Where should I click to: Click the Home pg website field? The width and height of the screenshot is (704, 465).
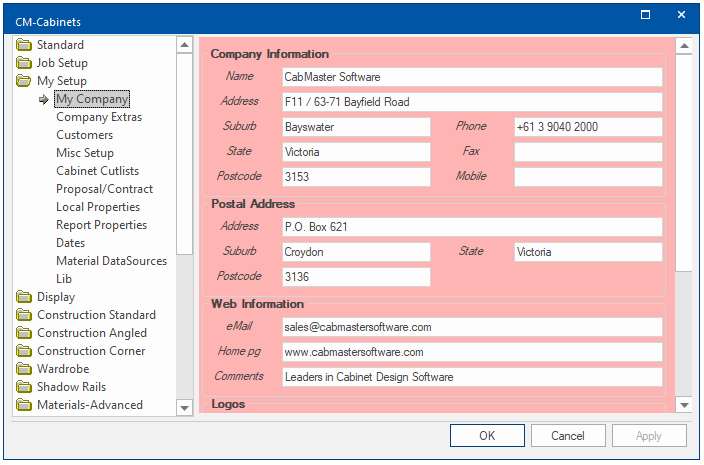pyautogui.click(x=472, y=352)
